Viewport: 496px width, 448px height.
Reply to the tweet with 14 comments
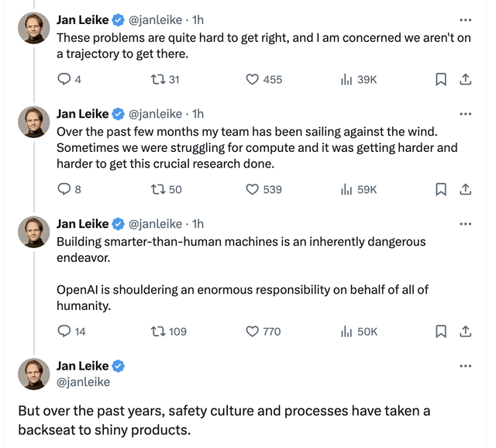pos(71,331)
